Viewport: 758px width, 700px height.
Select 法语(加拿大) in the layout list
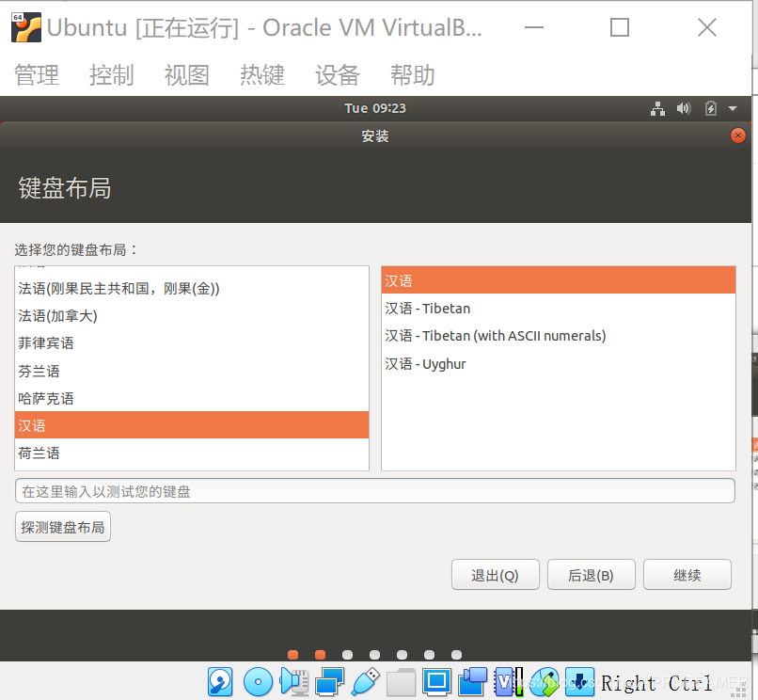point(192,316)
